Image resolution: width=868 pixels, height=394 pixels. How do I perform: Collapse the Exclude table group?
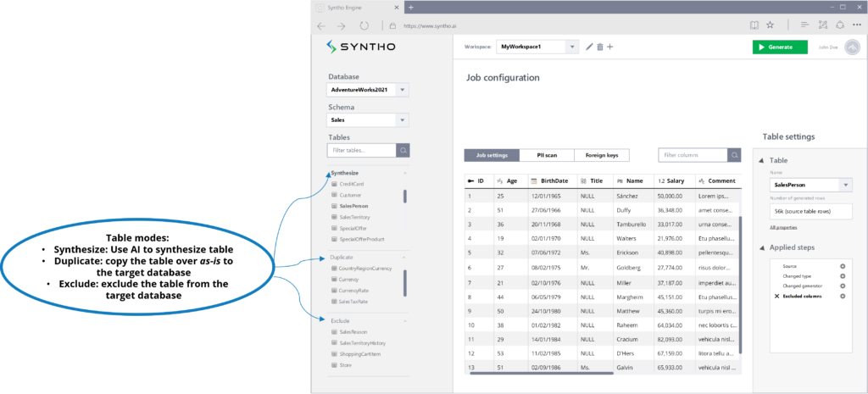[404, 321]
